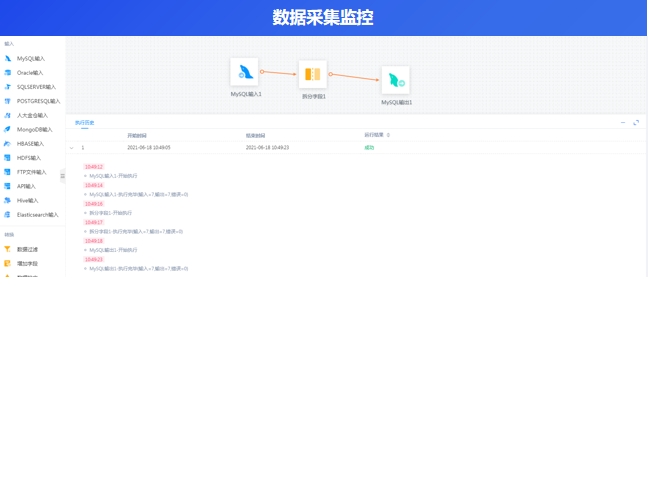The width and height of the screenshot is (649, 480).
Task: Switch to the 执行历史 tab
Action: click(x=84, y=122)
